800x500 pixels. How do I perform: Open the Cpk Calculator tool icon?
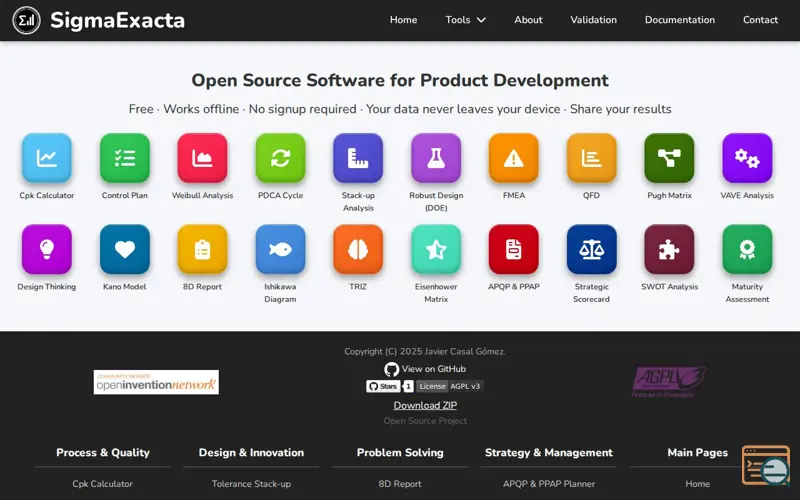[46, 158]
